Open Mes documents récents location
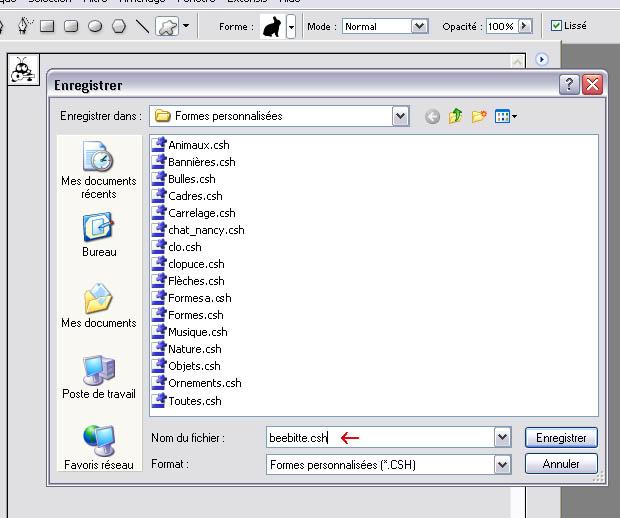Image resolution: width=620 pixels, height=518 pixels. [99, 170]
